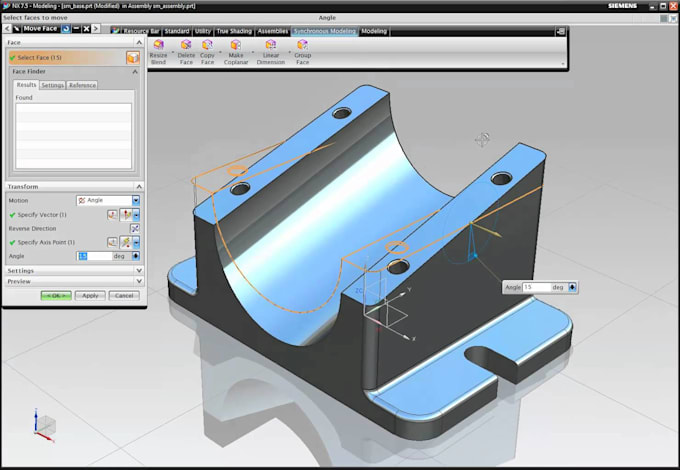The width and height of the screenshot is (680, 470).
Task: Switch to the Reference tab
Action: (x=82, y=85)
